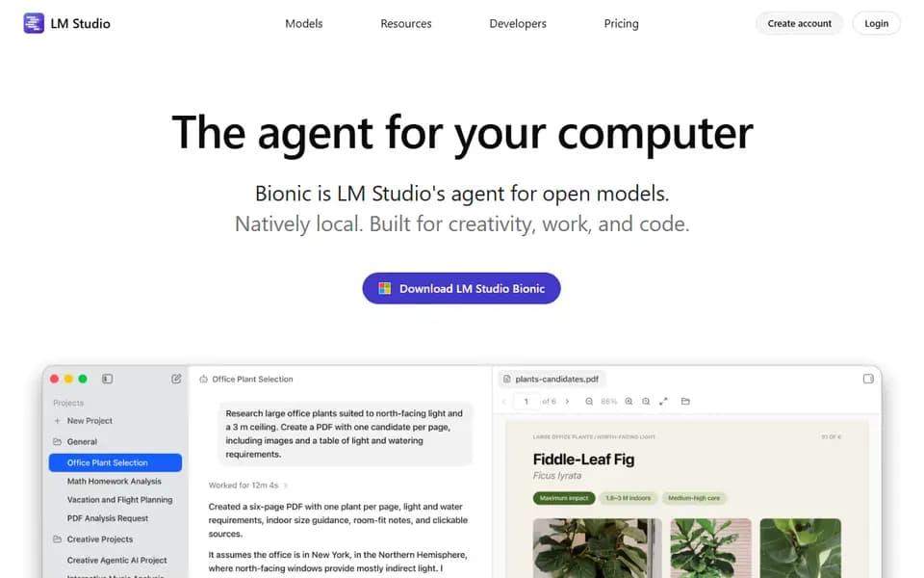Click the Login button

click(876, 23)
